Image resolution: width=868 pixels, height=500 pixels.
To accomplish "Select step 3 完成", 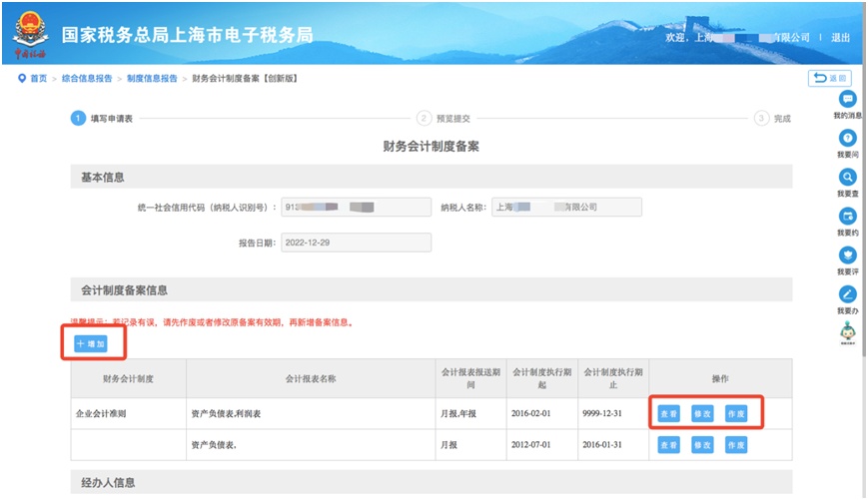I will [773, 119].
